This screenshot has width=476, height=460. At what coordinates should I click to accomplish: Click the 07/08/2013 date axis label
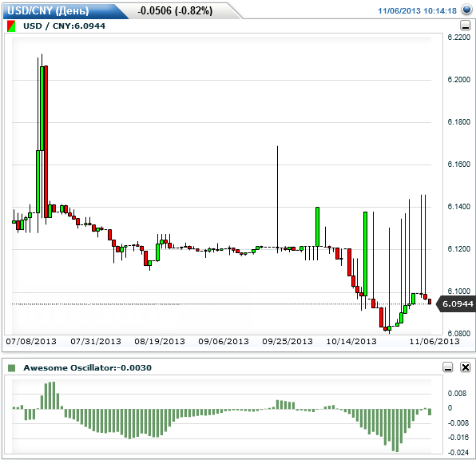point(31,341)
